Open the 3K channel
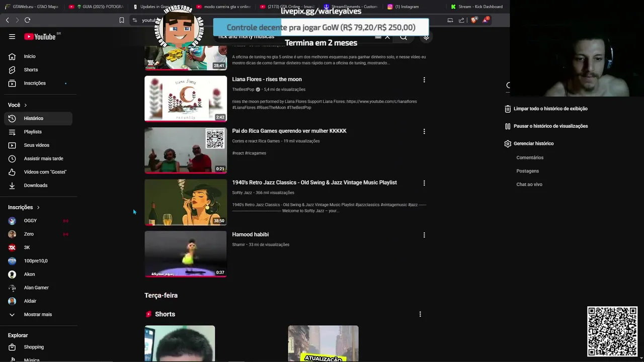Viewport: 644px width, 362px height. 38,247
